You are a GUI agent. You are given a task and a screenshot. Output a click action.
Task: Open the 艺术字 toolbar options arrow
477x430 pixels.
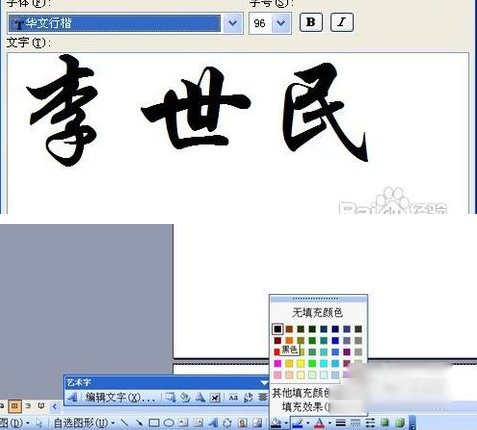[x=264, y=383]
